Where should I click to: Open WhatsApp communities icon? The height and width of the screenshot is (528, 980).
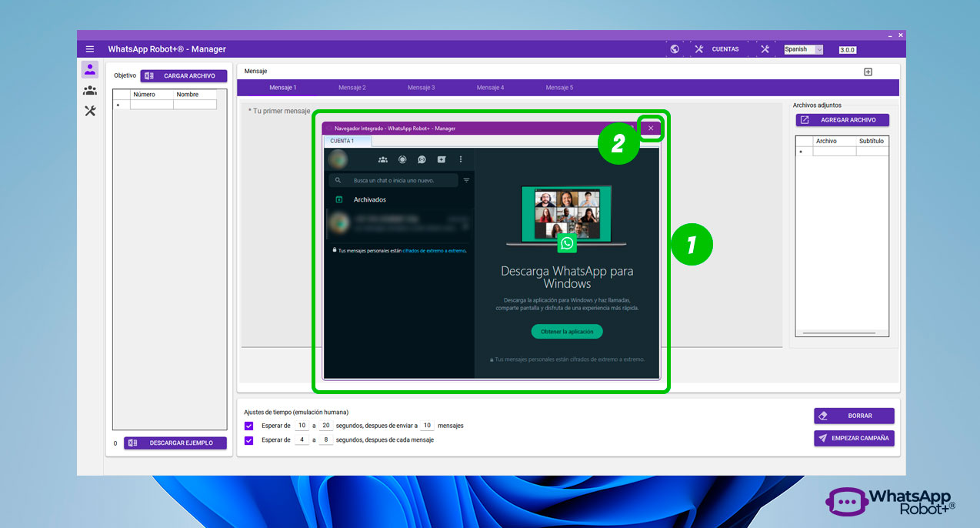382,159
